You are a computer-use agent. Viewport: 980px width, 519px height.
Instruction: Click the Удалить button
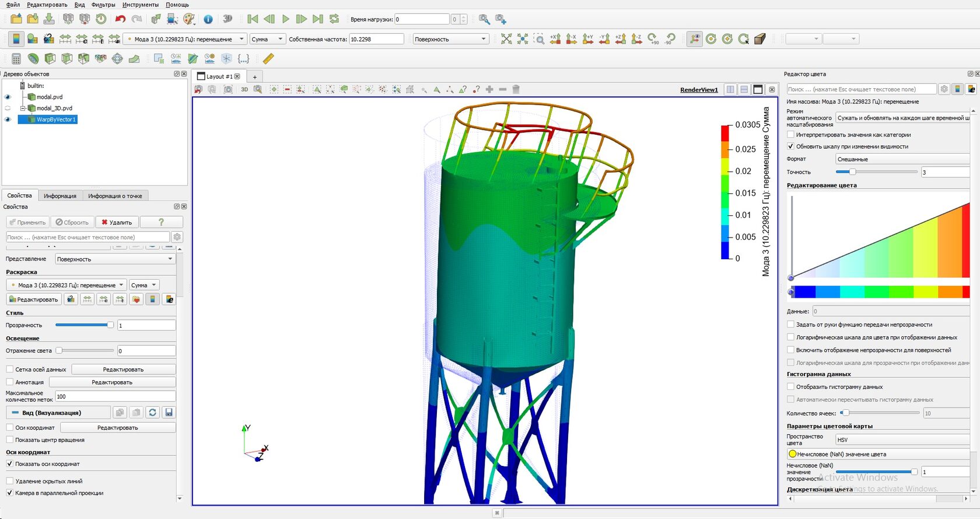(117, 222)
